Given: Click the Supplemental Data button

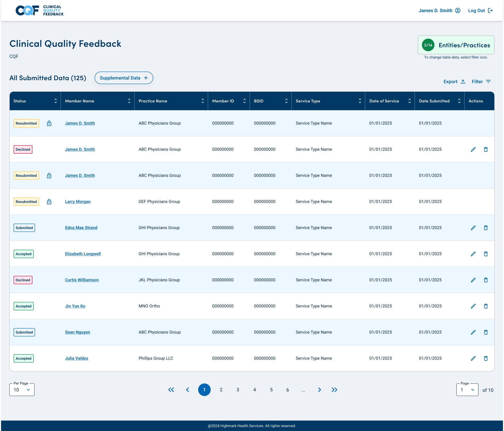Looking at the screenshot, I should (124, 78).
